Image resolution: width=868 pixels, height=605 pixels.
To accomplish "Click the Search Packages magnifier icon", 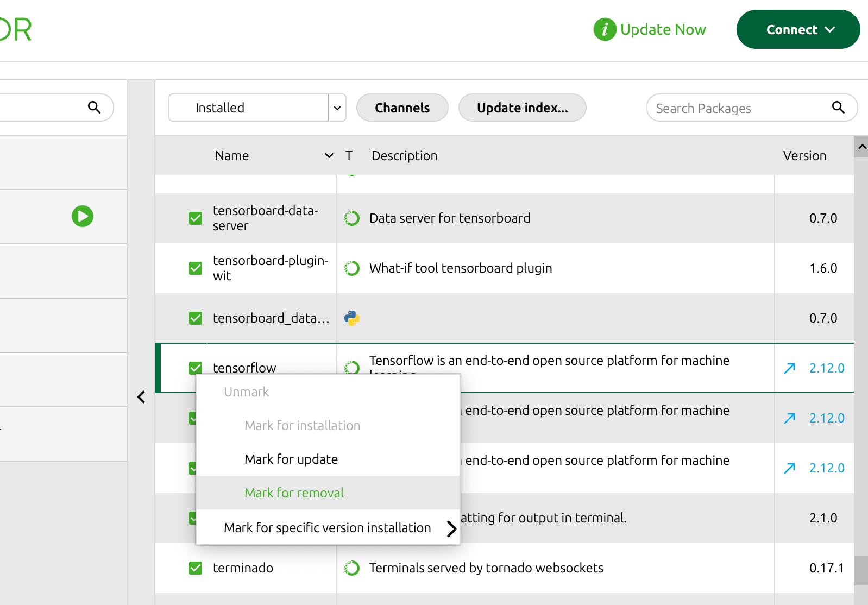I will pyautogui.click(x=838, y=108).
